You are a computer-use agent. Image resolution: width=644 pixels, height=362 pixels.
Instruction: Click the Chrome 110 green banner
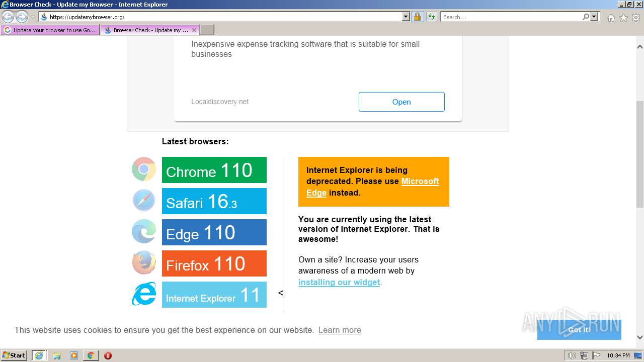point(214,170)
